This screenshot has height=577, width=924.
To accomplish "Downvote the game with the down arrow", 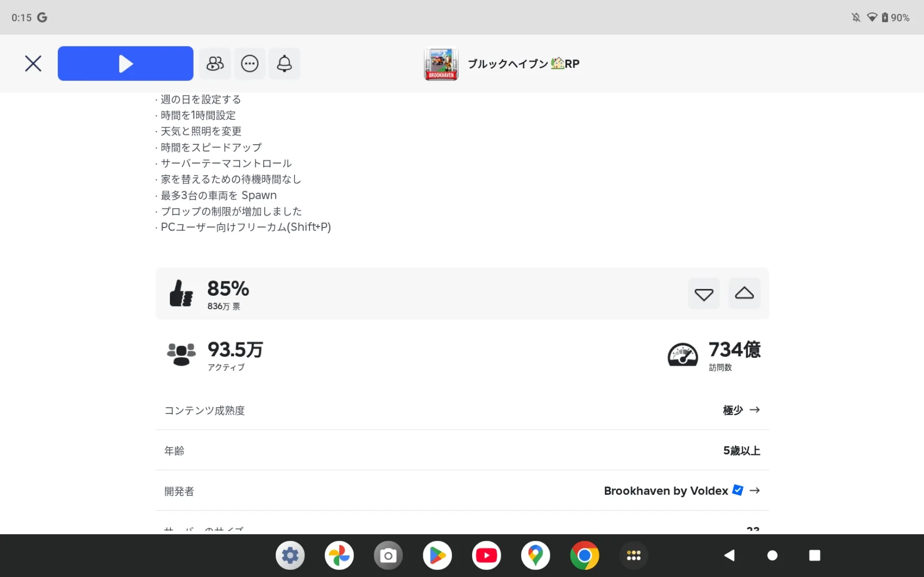I will click(x=704, y=294).
